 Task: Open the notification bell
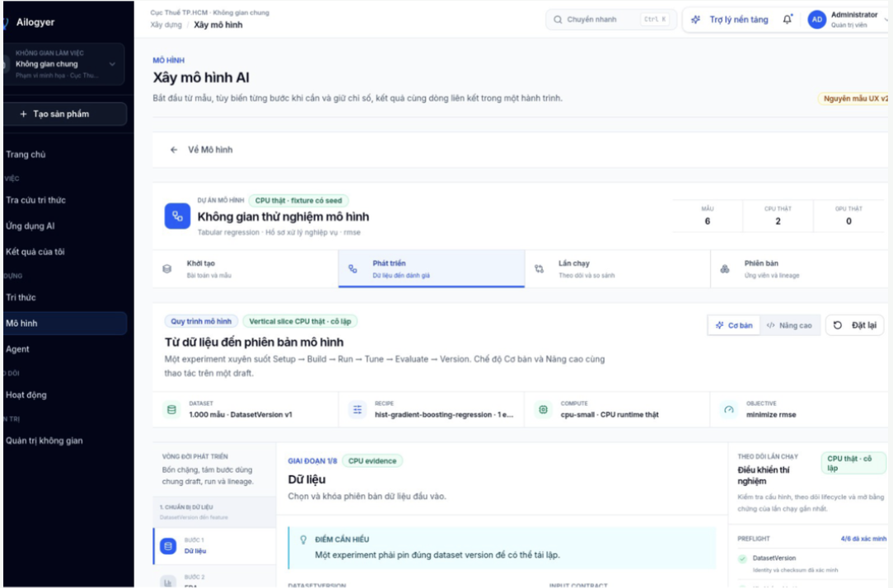[x=788, y=20]
